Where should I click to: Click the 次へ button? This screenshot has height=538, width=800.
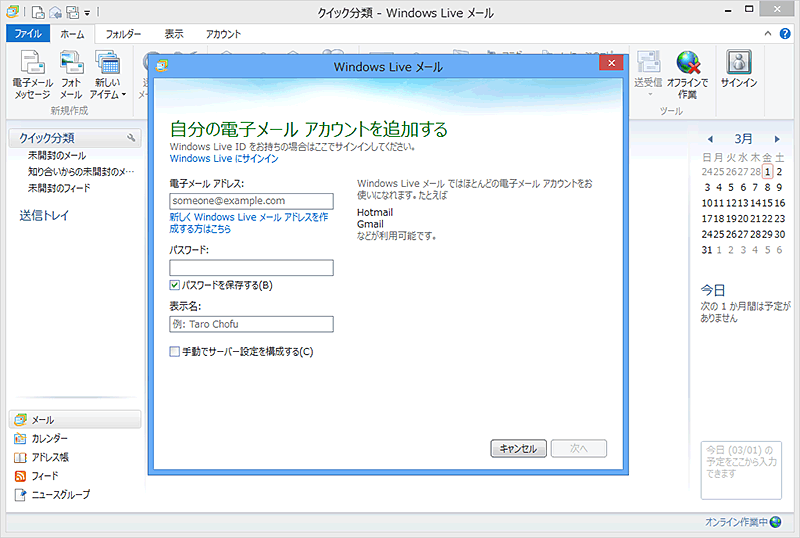click(x=579, y=449)
